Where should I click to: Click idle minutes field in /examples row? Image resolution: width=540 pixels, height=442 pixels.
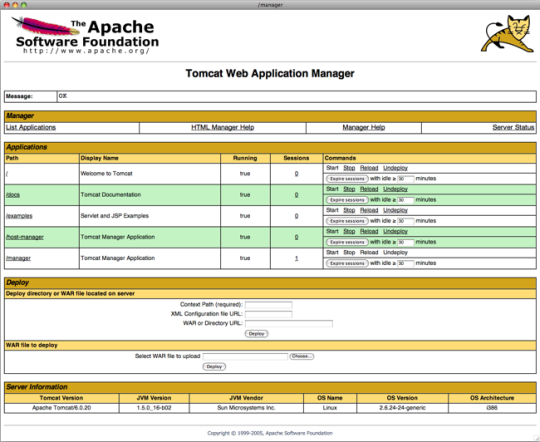coord(405,221)
